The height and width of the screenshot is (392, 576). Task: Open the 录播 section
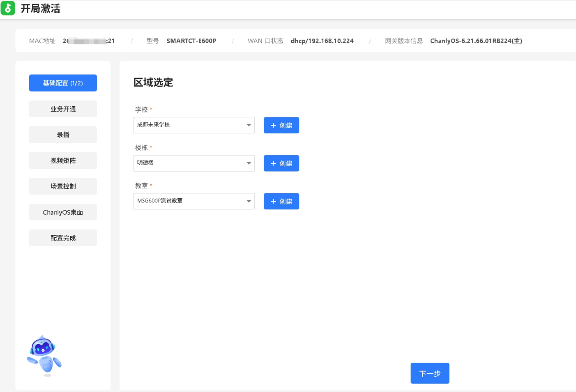coord(63,135)
